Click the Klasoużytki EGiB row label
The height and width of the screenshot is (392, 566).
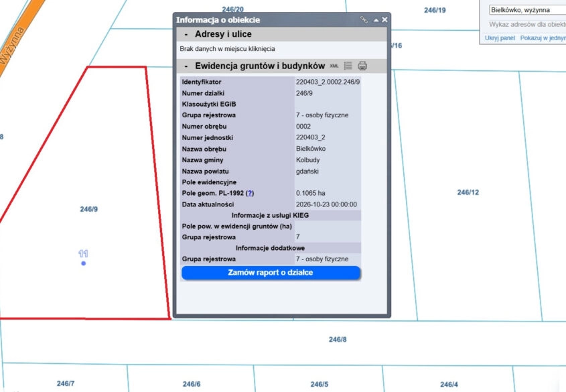209,105
